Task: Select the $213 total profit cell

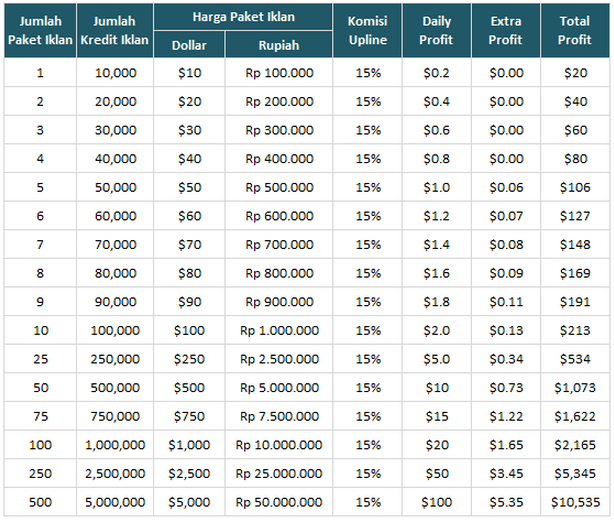Action: click(576, 330)
